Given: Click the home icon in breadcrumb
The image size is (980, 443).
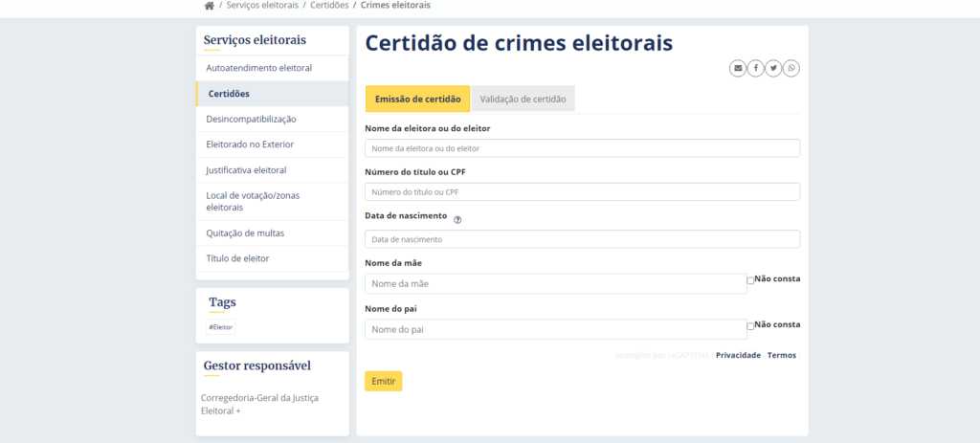Looking at the screenshot, I should point(210,6).
